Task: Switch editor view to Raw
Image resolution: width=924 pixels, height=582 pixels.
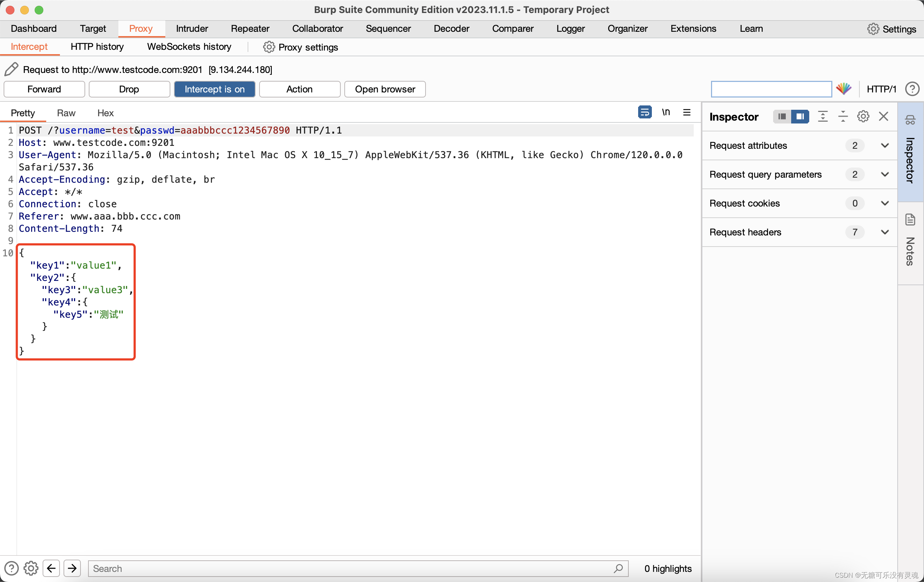Action: coord(66,113)
